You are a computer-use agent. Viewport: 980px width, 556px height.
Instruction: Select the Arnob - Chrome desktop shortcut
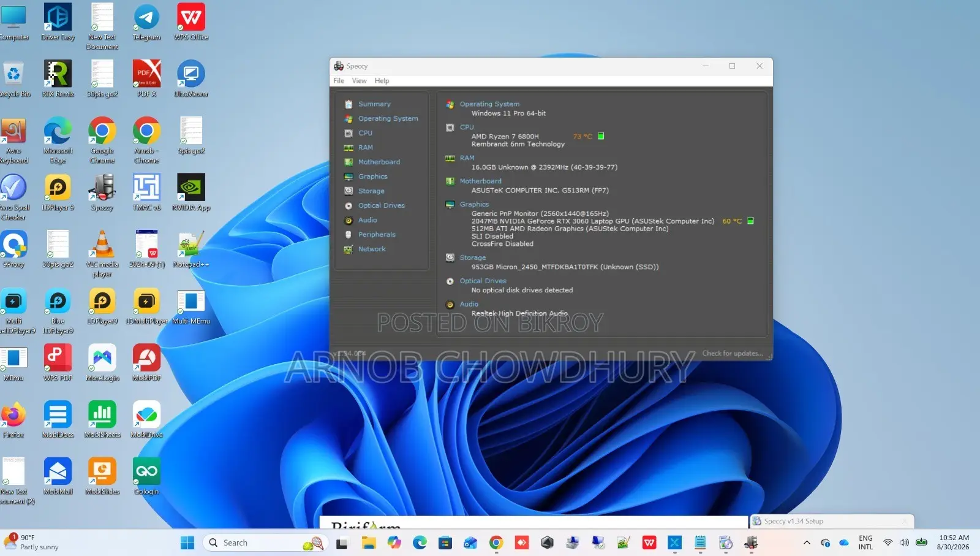(x=146, y=141)
